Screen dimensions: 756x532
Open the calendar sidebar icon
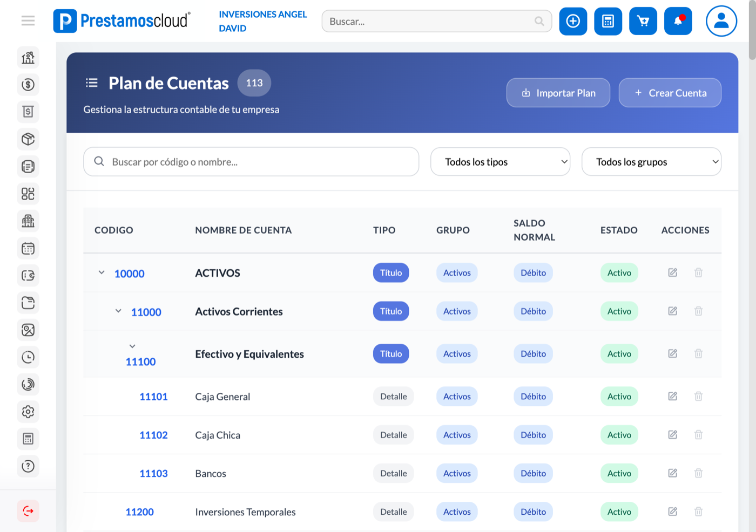28,248
